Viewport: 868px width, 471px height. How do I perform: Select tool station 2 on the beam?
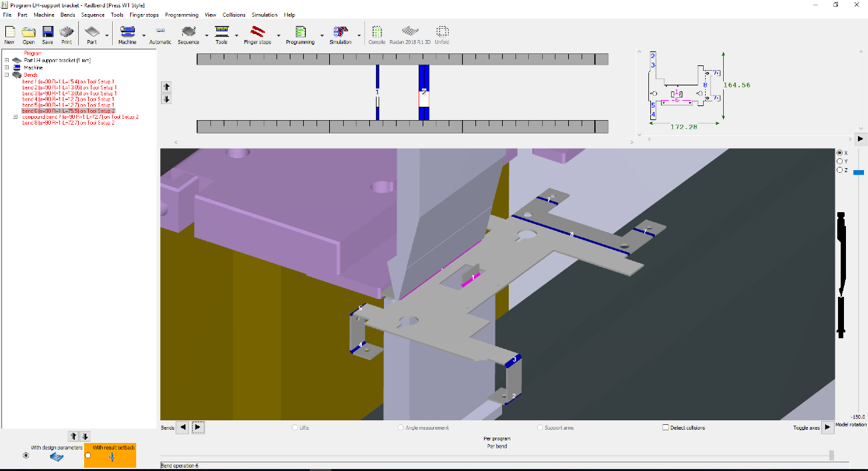(423, 92)
